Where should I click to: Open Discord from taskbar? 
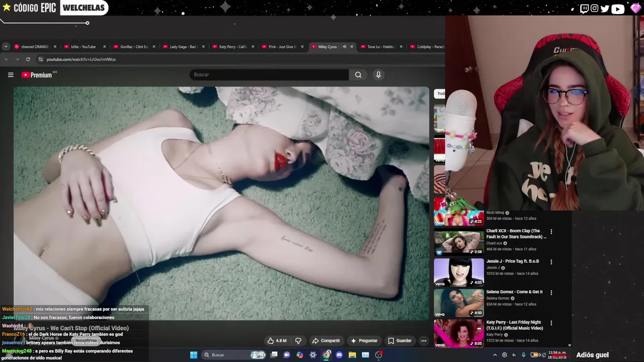click(x=339, y=355)
